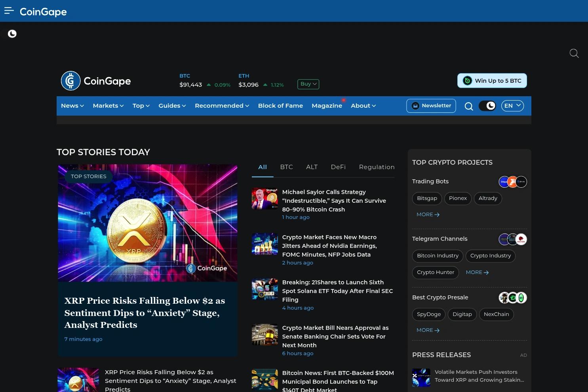Screen dimensions: 588x392
Task: Switch to the ALT tab
Action: point(312,167)
